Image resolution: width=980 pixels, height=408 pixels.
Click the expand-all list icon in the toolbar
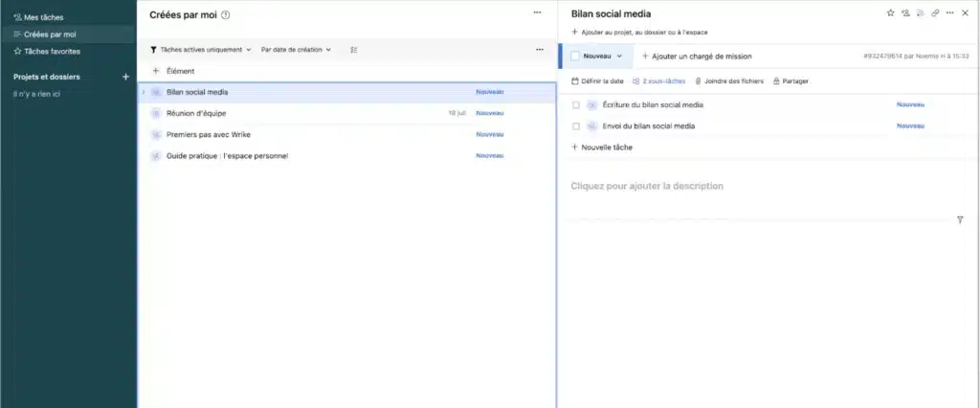354,49
